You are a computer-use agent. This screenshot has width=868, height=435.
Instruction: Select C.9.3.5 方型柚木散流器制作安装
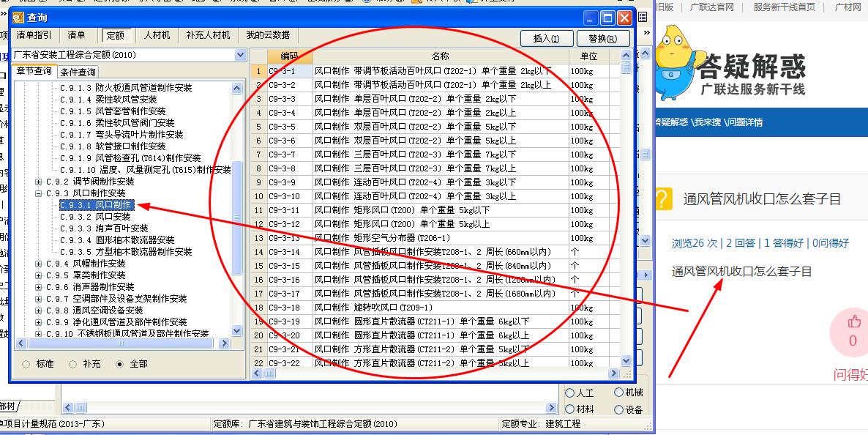[126, 252]
